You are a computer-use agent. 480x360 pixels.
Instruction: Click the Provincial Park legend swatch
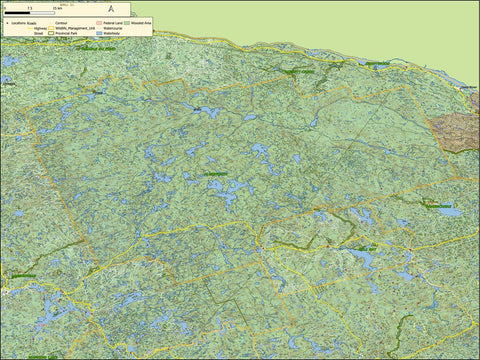51,33
